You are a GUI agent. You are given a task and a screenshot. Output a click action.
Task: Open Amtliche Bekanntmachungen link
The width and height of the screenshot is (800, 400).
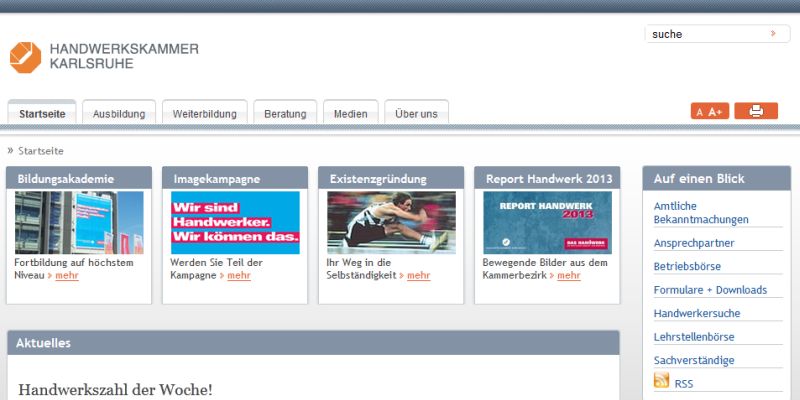point(701,213)
